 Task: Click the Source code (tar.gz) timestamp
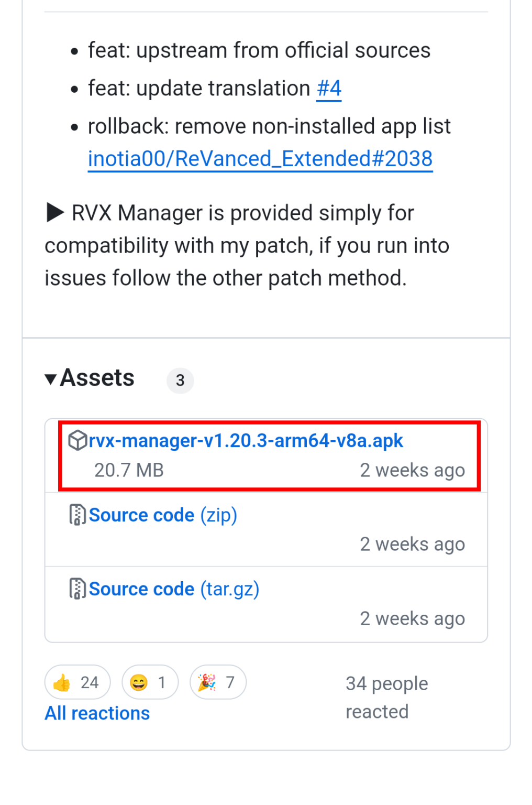point(412,618)
